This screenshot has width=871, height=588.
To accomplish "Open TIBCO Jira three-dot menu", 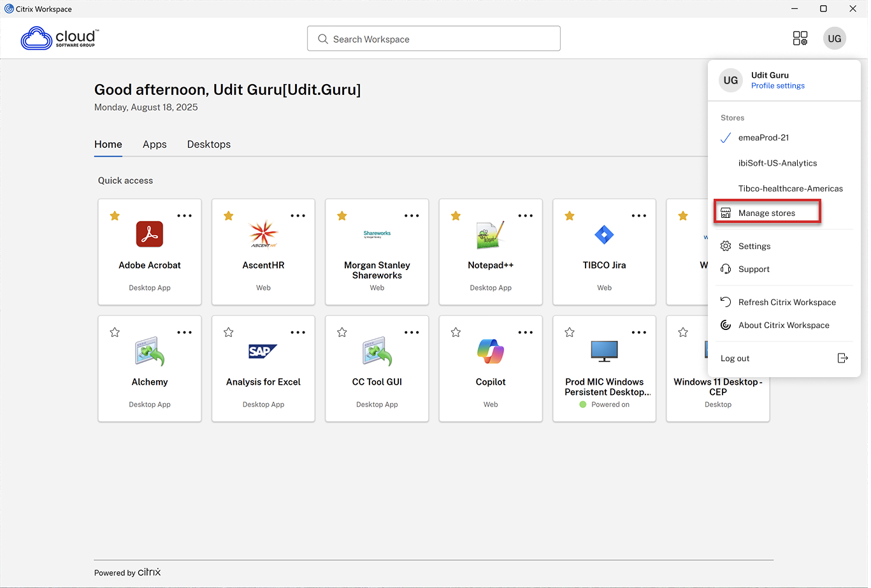I will [x=639, y=216].
